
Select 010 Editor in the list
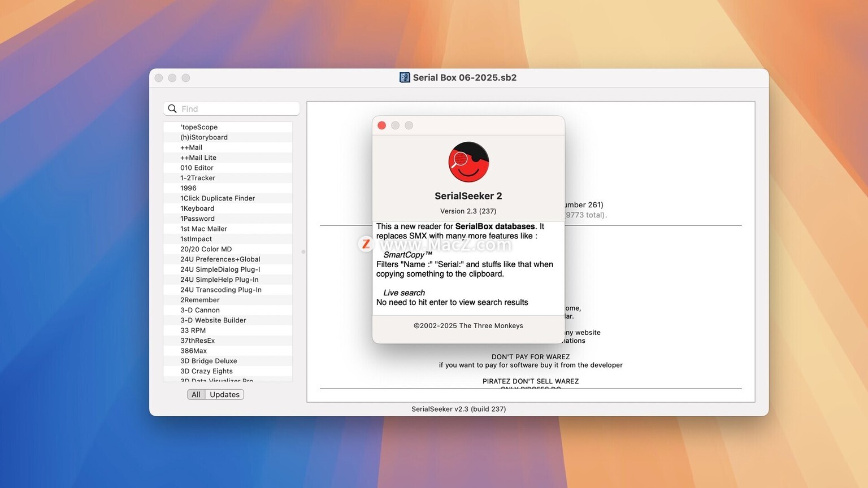228,168
